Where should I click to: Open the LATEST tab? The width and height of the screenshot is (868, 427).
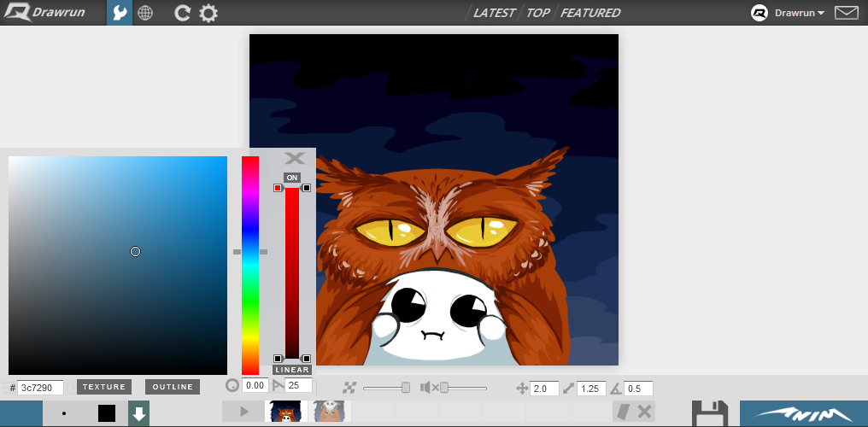click(x=494, y=13)
